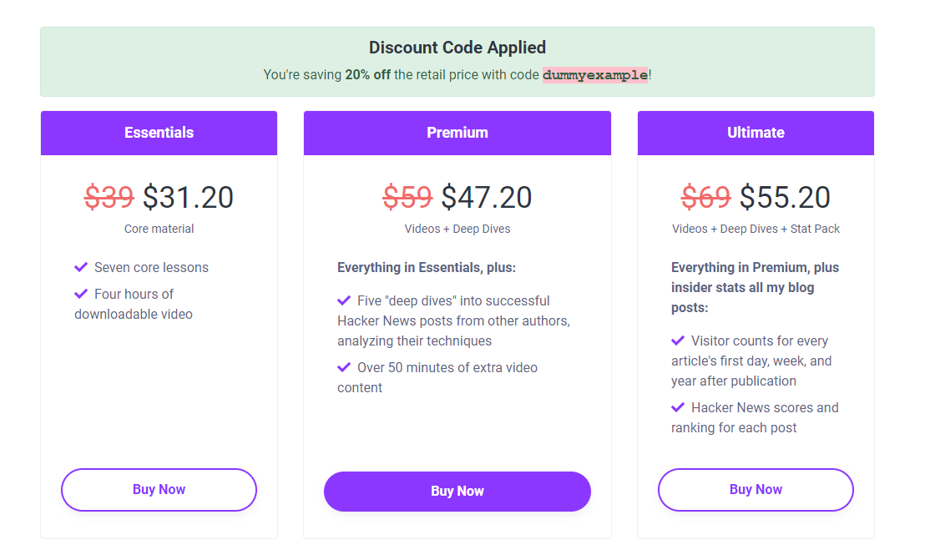Click checkmark beside Over 50 minutes item

coord(344,367)
